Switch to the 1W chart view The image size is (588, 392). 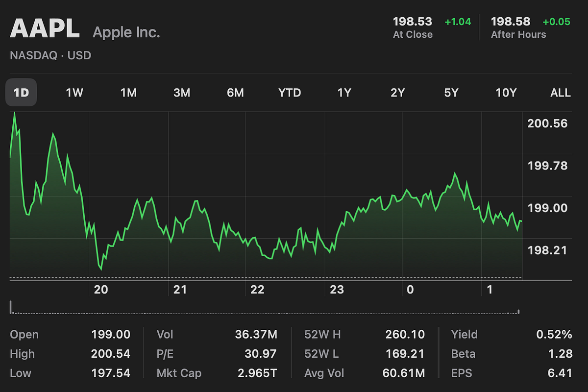74,92
